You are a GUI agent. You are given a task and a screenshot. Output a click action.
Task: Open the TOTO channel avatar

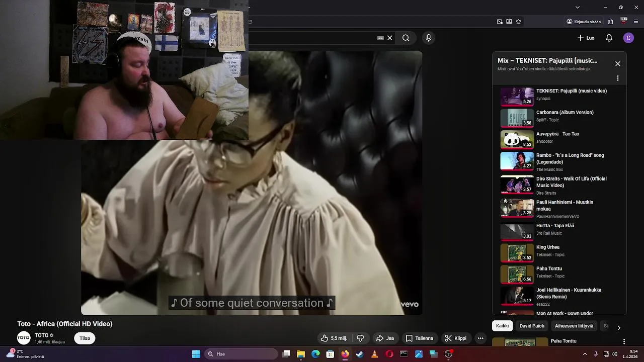pyautogui.click(x=24, y=338)
